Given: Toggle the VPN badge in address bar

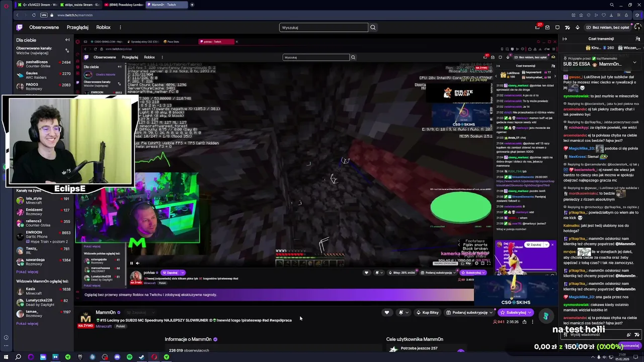Looking at the screenshot, I should pyautogui.click(x=44, y=15).
